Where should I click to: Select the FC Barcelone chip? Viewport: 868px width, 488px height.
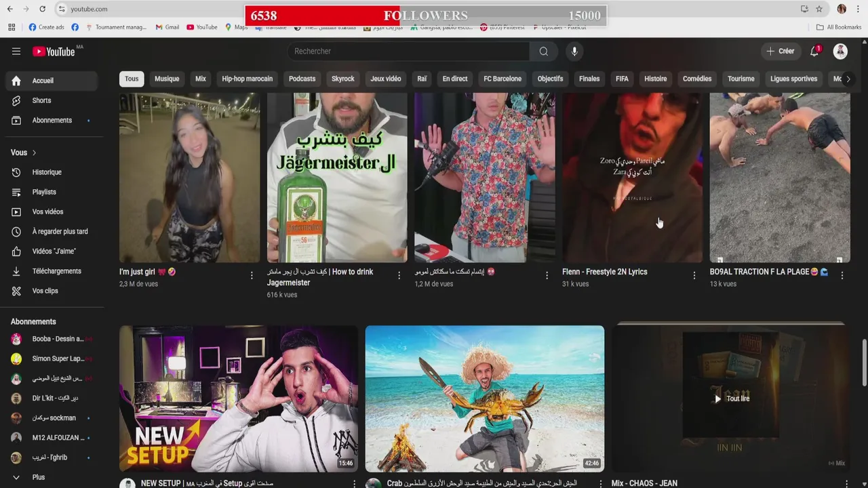click(502, 79)
